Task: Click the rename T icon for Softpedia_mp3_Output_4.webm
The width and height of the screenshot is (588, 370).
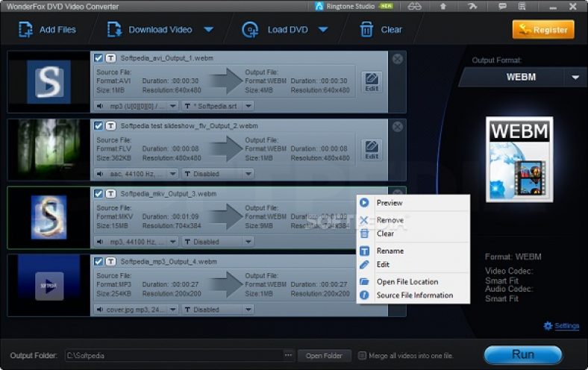Action: [x=110, y=262]
